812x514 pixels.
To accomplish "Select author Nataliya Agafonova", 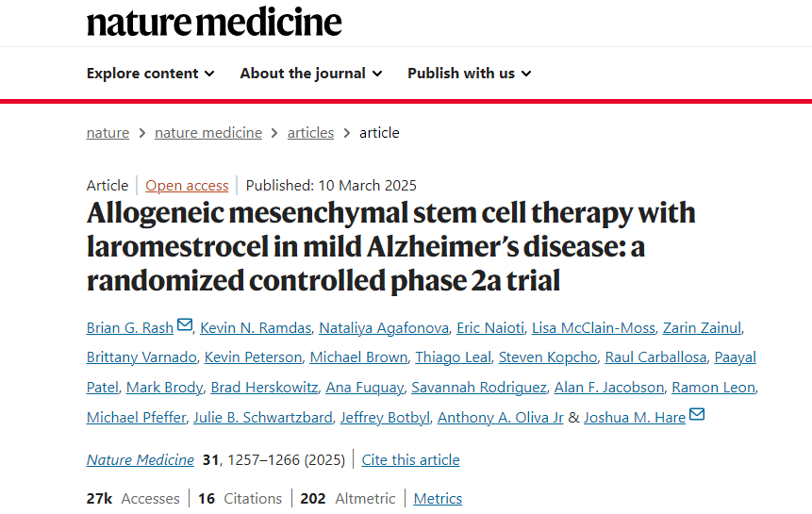I will click(382, 328).
